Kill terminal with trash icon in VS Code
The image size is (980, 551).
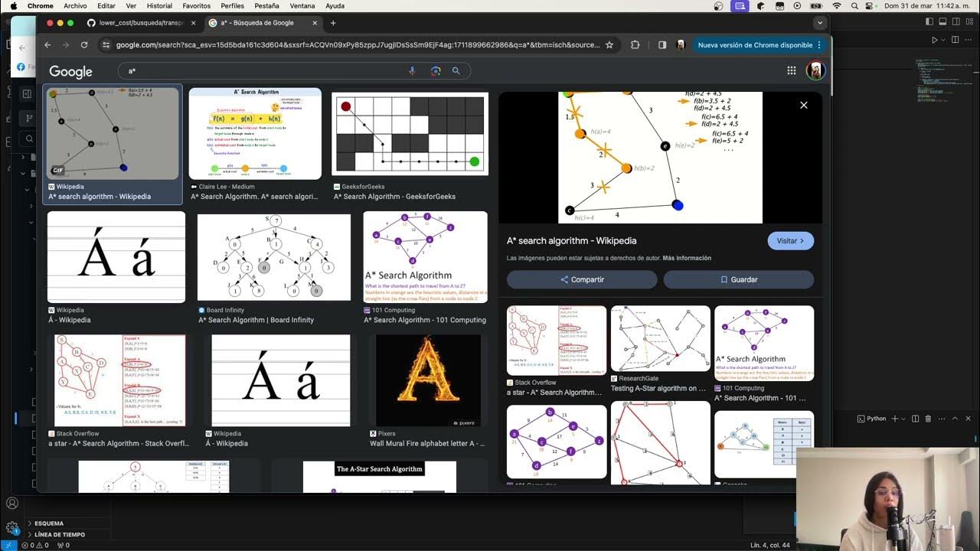click(928, 419)
